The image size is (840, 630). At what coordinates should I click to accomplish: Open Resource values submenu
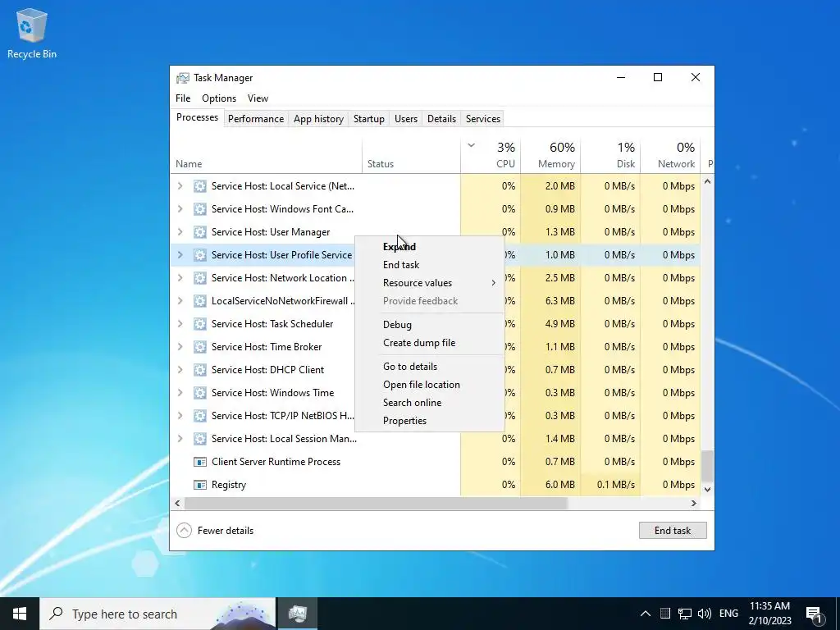(x=430, y=283)
